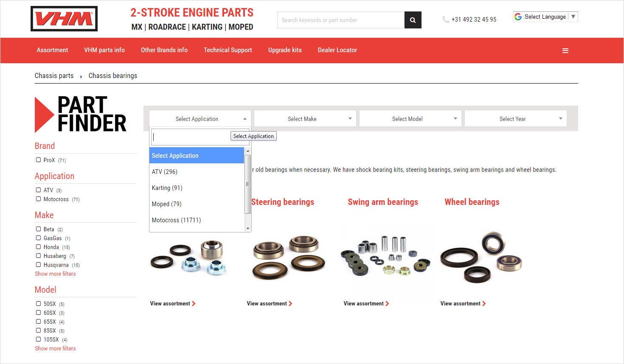Choose Karting (91) from the application list

pos(167,188)
